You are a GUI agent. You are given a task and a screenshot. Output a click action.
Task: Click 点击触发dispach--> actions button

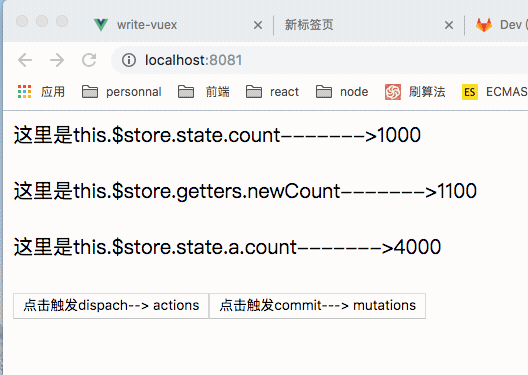(111, 306)
